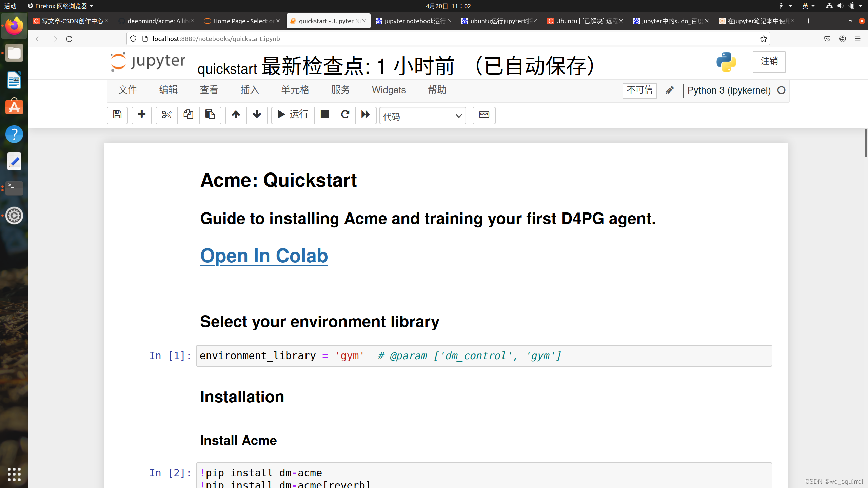The width and height of the screenshot is (868, 488).
Task: Open the Firefox hamburger menu
Action: coord(858,39)
